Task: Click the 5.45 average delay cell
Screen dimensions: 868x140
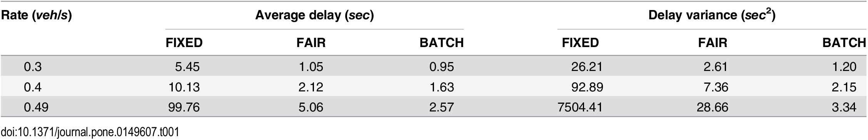Action: (x=187, y=67)
